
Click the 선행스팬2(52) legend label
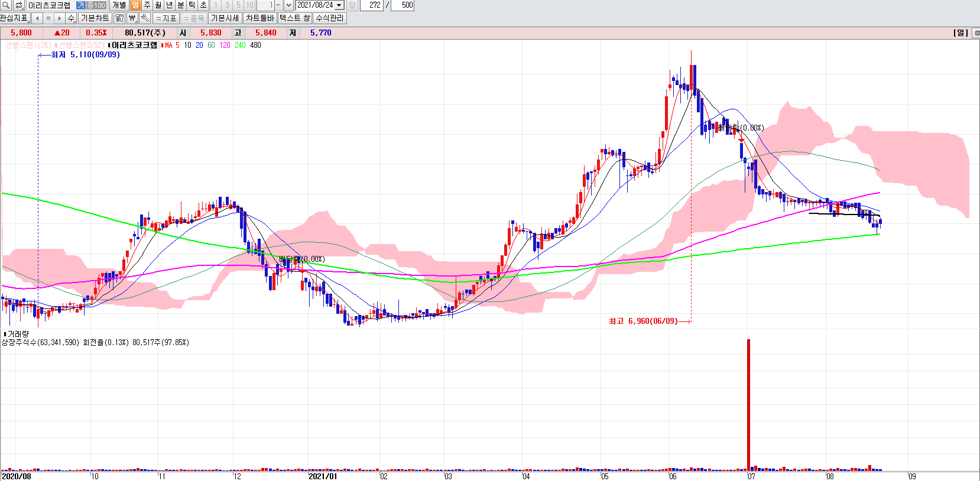point(82,45)
